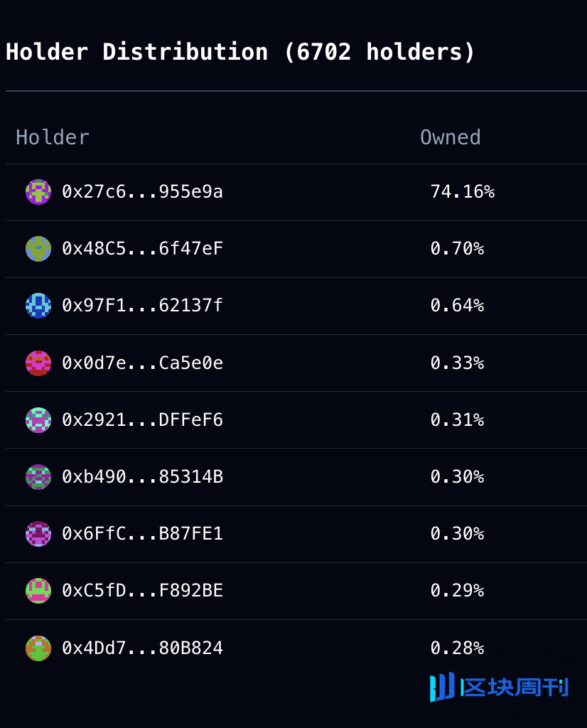Click the identicon for holder 0xb490...85314B

38,477
